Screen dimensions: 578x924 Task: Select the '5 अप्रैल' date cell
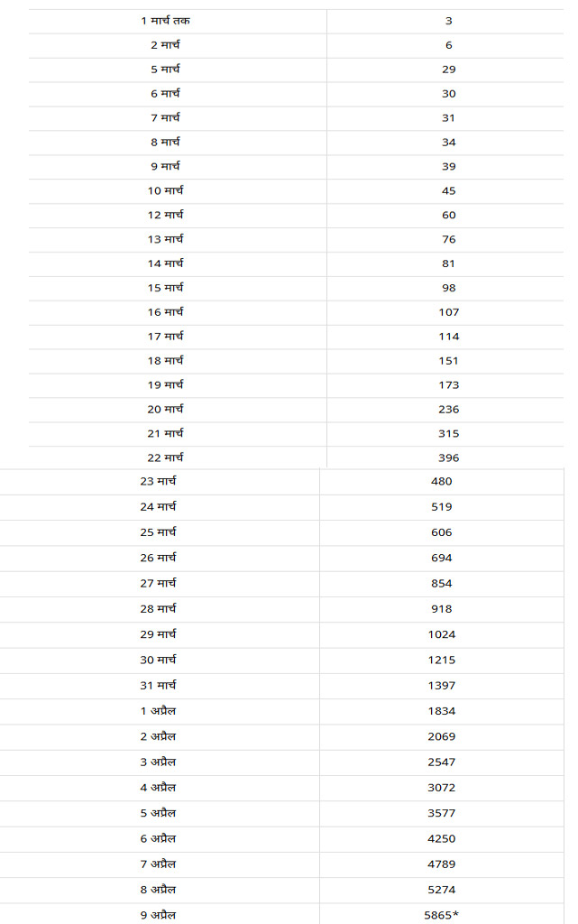(x=159, y=813)
